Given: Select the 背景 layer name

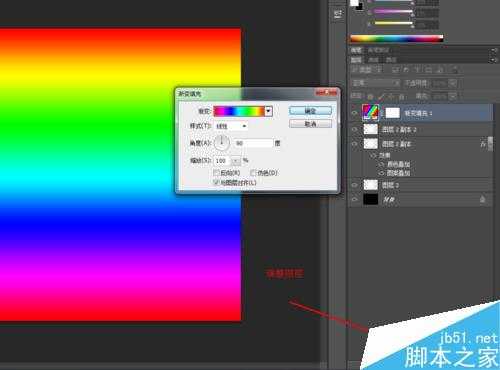Looking at the screenshot, I should [x=389, y=200].
